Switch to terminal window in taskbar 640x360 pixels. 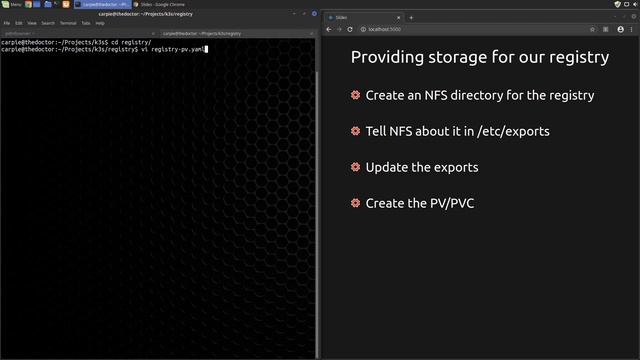coord(102,4)
